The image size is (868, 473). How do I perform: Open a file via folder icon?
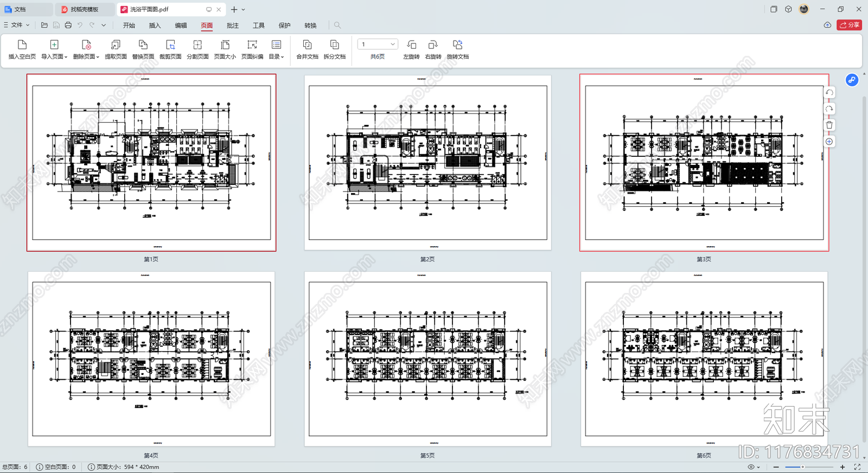click(x=44, y=25)
